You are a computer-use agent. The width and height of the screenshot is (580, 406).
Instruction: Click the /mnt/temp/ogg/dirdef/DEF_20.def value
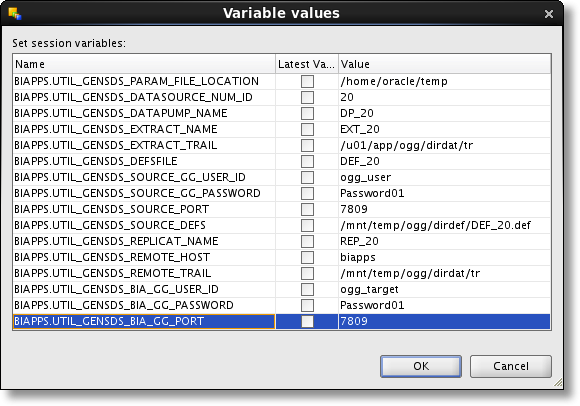tap(435, 225)
